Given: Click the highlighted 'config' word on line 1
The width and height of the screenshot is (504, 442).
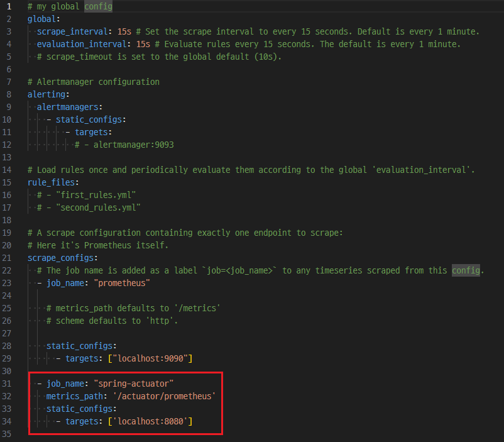Looking at the screenshot, I should click(99, 6).
